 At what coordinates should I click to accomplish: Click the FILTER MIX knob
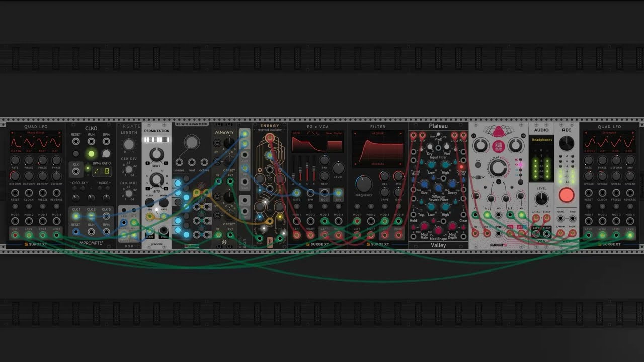399,176
